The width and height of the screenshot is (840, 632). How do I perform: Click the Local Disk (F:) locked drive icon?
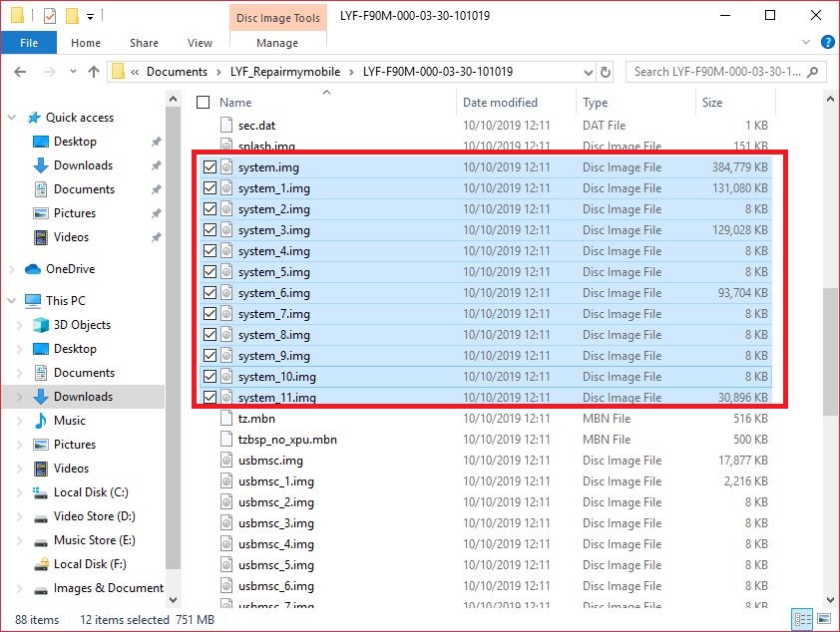(x=41, y=564)
